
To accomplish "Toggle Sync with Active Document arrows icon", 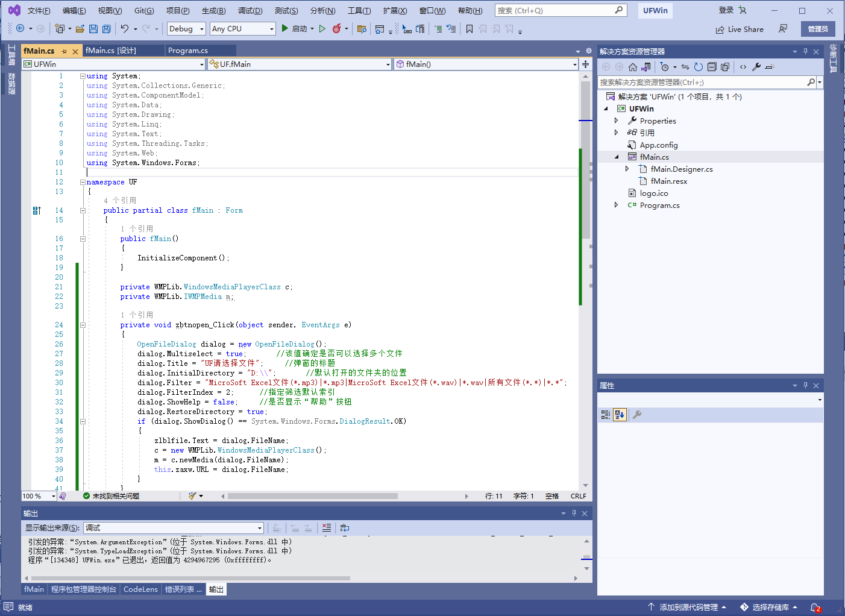I will 685,67.
